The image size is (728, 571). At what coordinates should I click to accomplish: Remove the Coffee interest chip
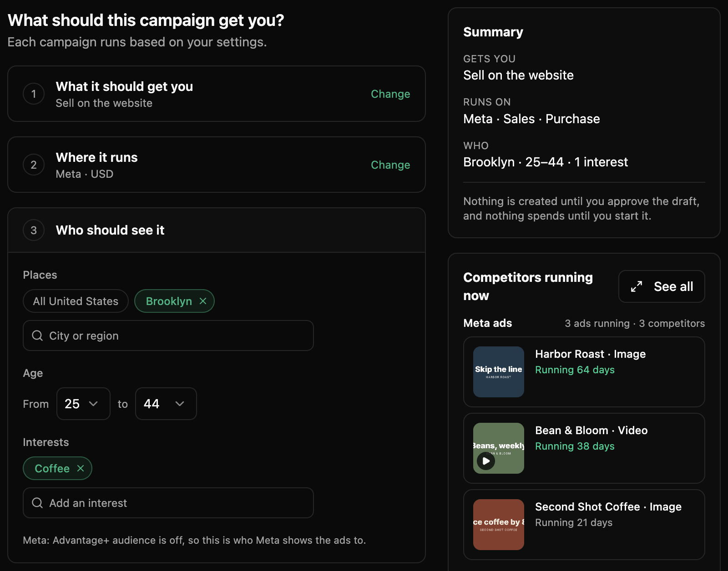81,468
